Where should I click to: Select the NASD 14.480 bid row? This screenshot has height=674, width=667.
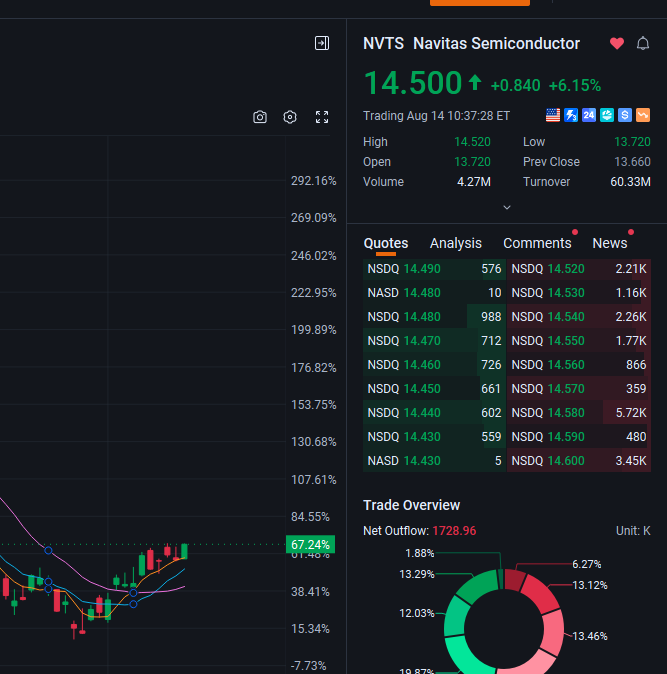click(x=434, y=293)
